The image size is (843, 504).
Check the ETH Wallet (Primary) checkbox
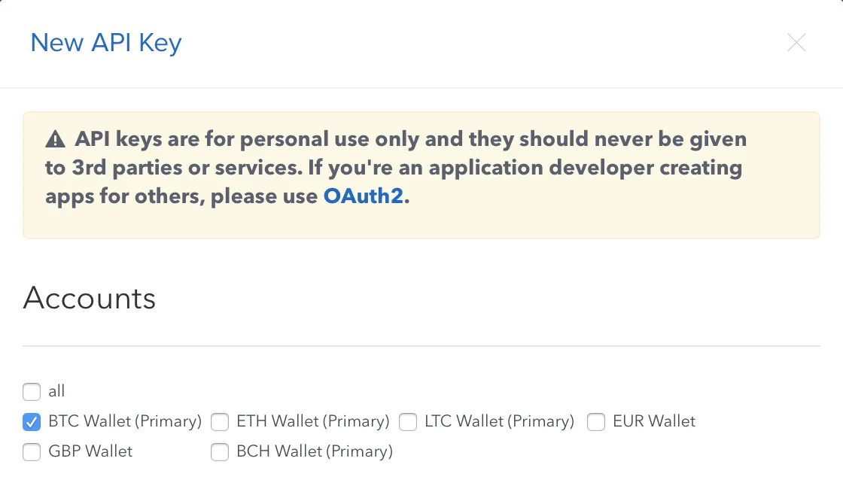(220, 422)
